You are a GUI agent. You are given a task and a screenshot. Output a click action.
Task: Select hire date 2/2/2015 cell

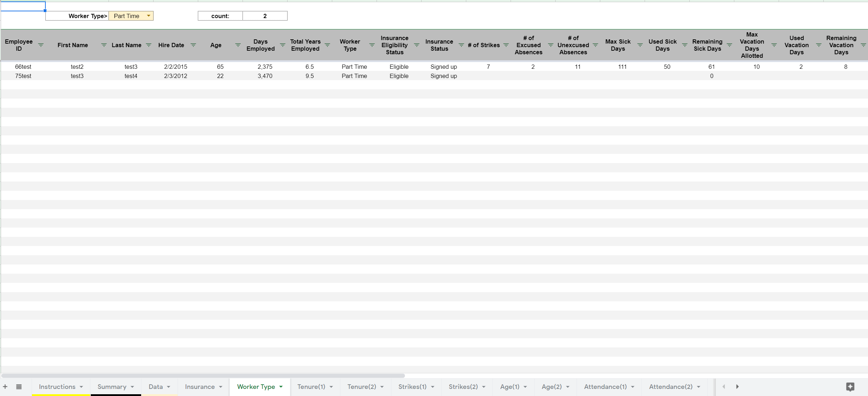[176, 67]
